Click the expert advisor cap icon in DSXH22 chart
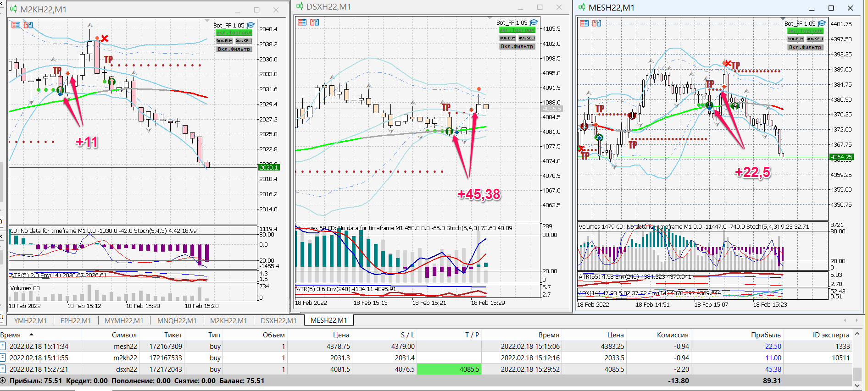868x391 pixels. tap(534, 22)
